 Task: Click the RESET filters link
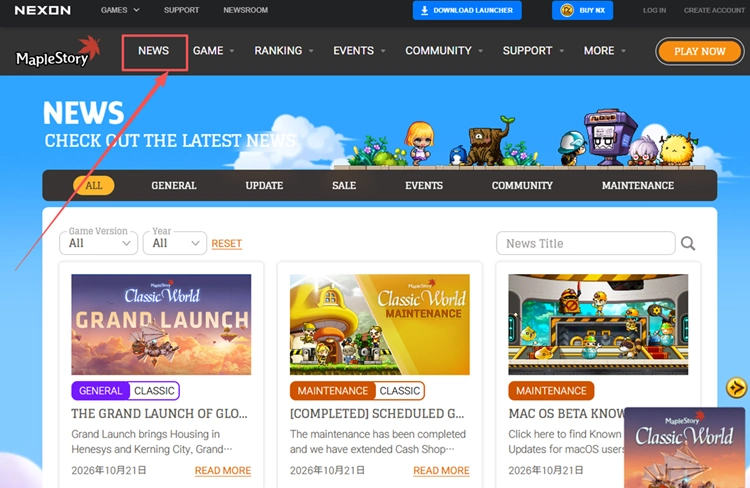[226, 244]
